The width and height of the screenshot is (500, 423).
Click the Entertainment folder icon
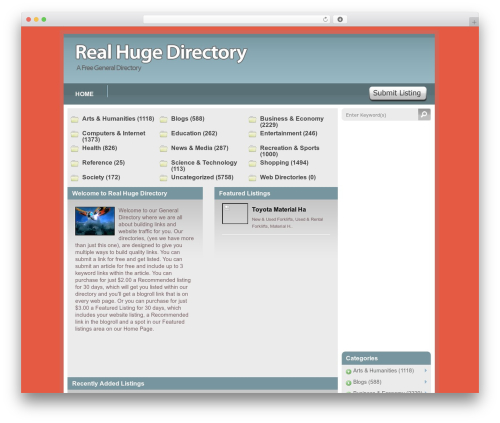(x=252, y=134)
